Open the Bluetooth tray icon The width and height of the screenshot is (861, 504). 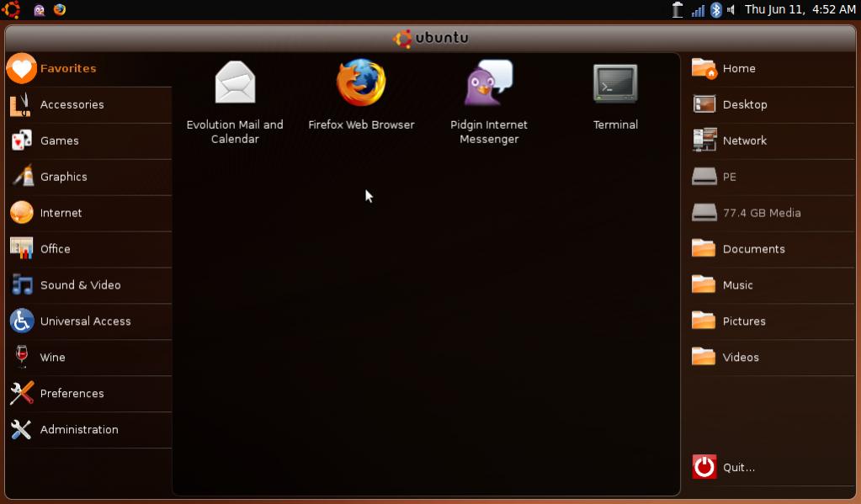click(x=716, y=10)
